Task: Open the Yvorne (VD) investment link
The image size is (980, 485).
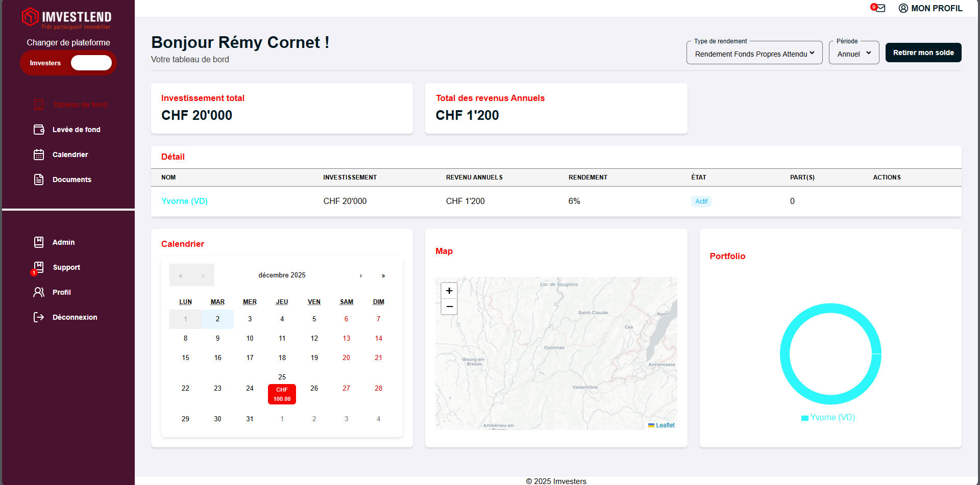Action: pos(184,201)
